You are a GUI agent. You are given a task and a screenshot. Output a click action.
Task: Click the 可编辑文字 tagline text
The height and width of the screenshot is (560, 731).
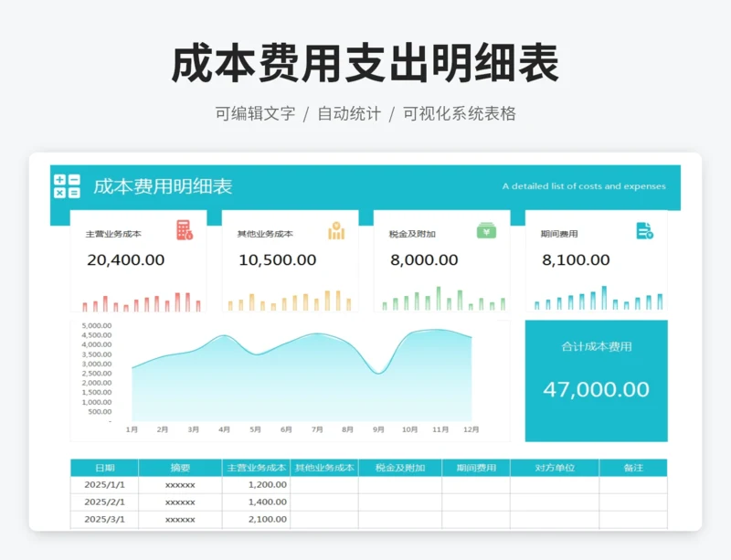pos(255,114)
